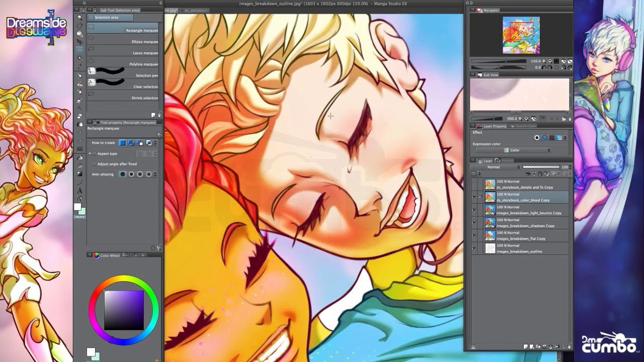
Task: Delete Sub View image trash icon
Action: point(570,119)
